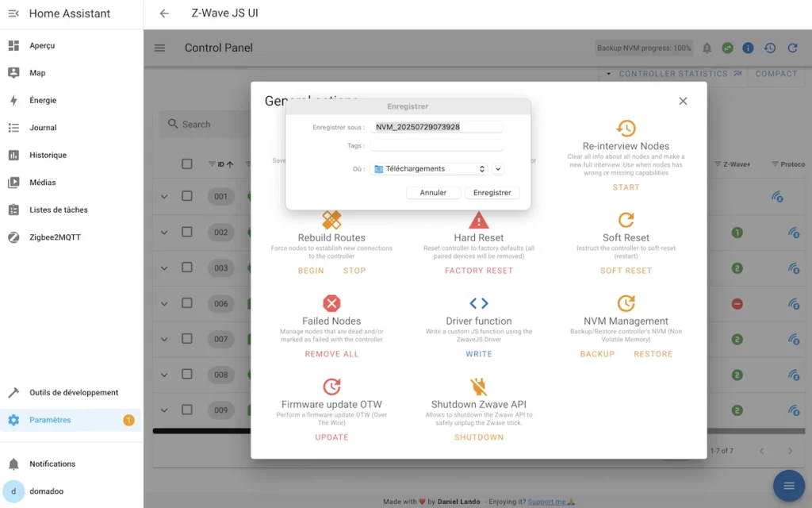This screenshot has width=812, height=508.
Task: Click Annuler in save dialog
Action: click(x=433, y=193)
